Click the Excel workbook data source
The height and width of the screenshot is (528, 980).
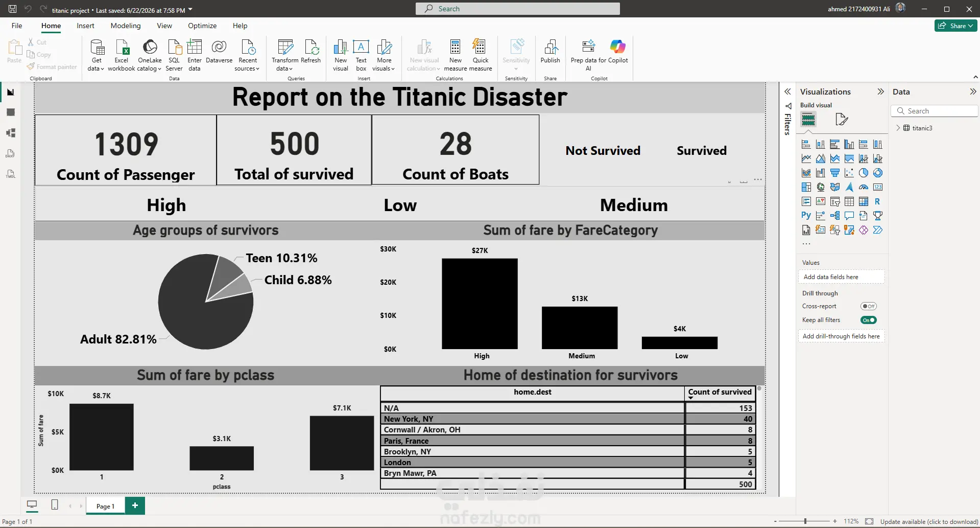[x=122, y=55]
